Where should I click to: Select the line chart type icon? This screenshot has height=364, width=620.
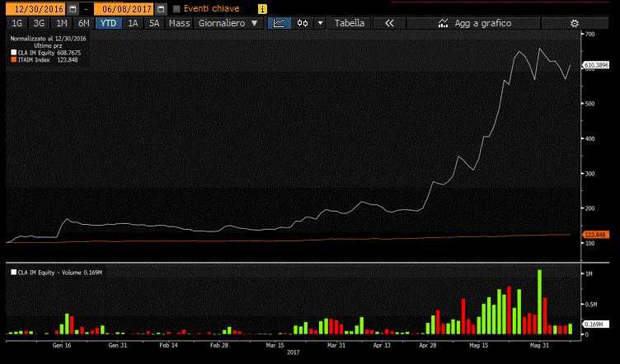tap(280, 23)
